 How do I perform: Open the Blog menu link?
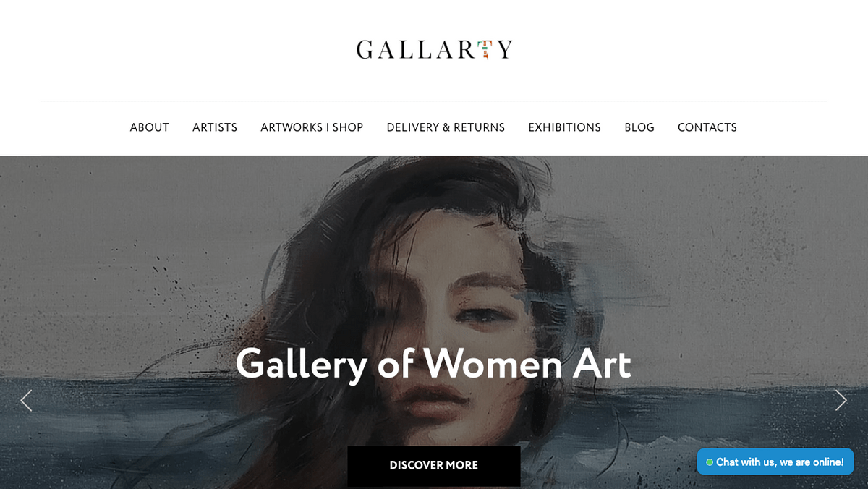[639, 127]
